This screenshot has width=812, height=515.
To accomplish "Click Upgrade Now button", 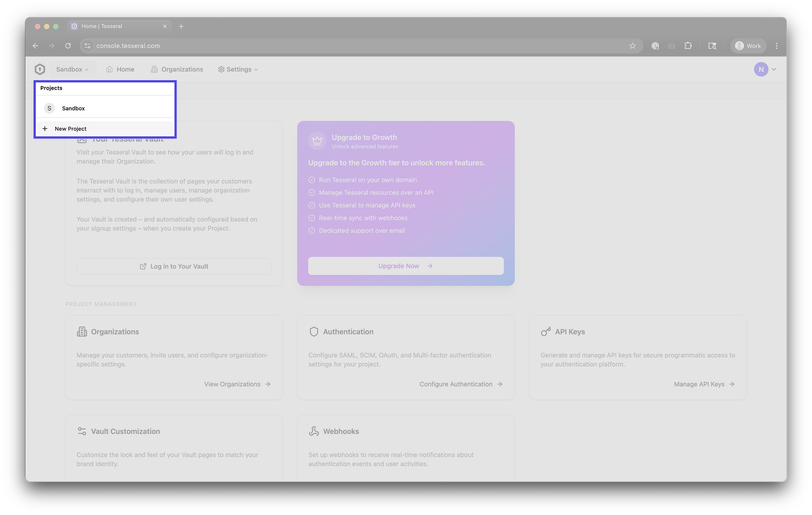I will tap(406, 266).
